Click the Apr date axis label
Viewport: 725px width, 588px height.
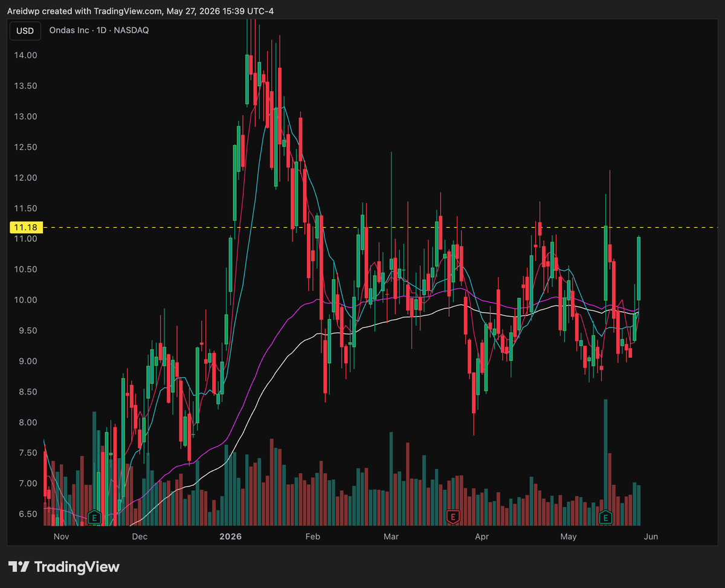click(482, 537)
